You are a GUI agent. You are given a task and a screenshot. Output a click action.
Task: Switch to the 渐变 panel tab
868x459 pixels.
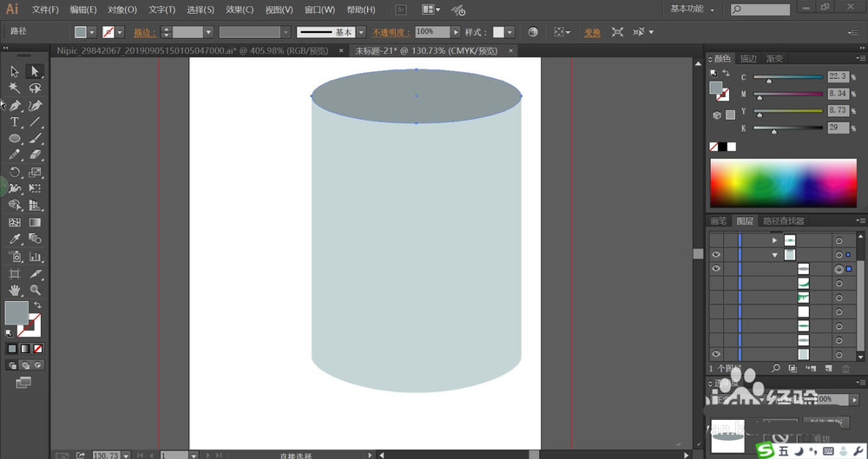click(x=774, y=59)
